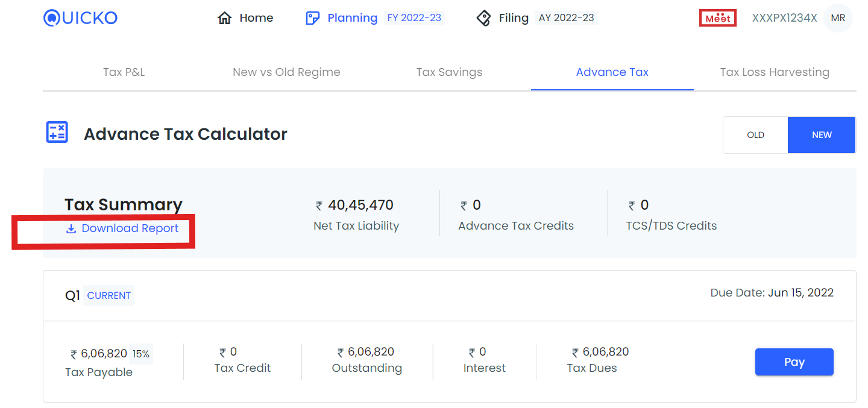Viewport: 868px width, 408px height.
Task: Click the Pay button for Q1
Action: [x=794, y=362]
